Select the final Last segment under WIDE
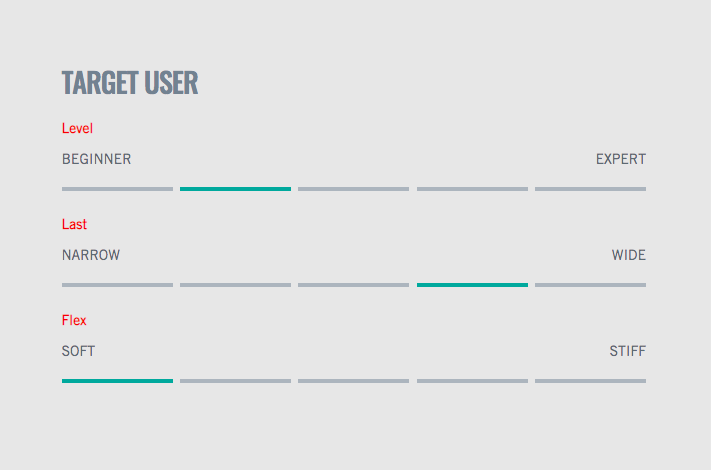This screenshot has height=470, width=711. click(x=590, y=285)
